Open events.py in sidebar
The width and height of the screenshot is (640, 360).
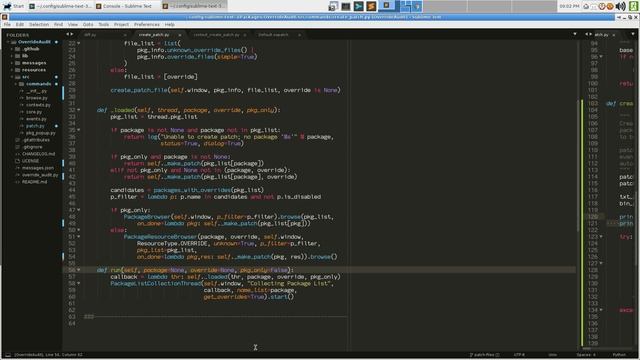point(36,119)
